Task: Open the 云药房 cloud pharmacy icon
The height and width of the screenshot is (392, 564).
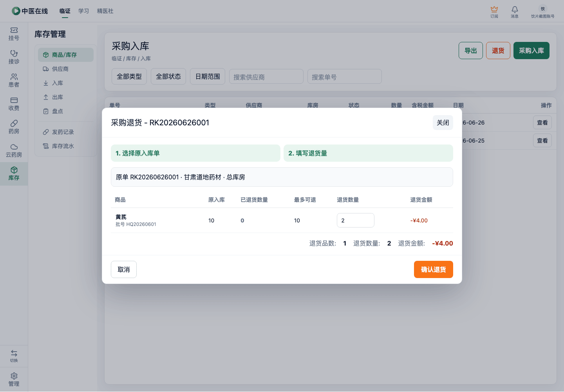Action: pos(14,151)
